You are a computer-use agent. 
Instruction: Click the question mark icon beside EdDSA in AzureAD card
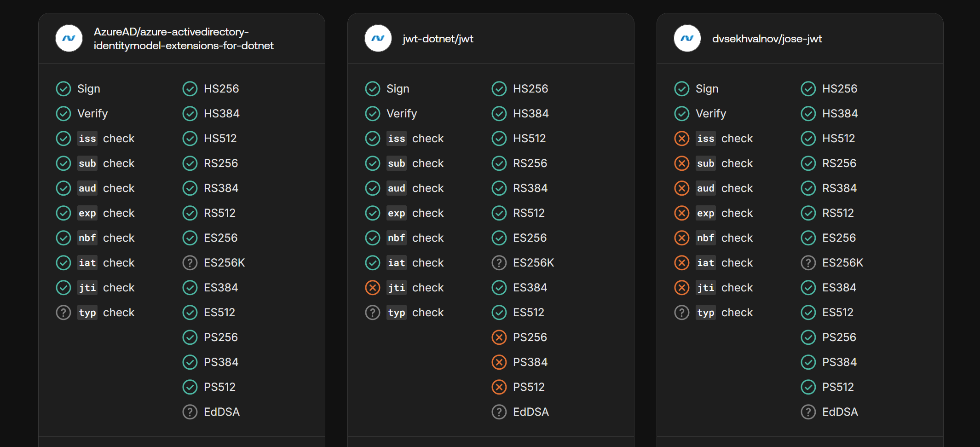[x=190, y=412]
